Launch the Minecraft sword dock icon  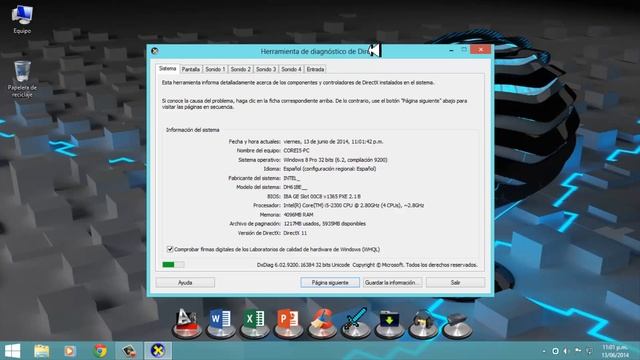pos(356,323)
